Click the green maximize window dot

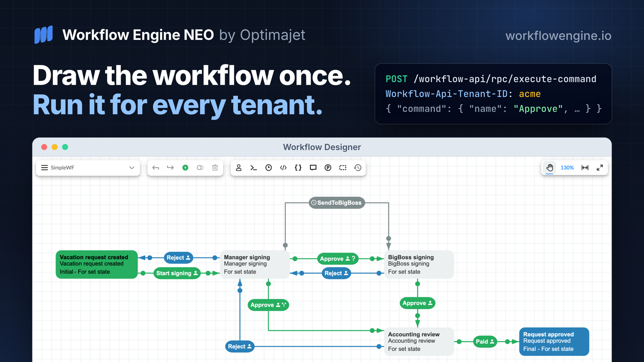(x=65, y=147)
